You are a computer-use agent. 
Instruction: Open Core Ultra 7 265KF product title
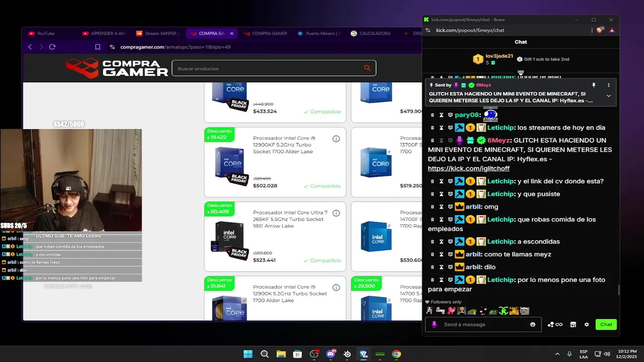pos(290,219)
